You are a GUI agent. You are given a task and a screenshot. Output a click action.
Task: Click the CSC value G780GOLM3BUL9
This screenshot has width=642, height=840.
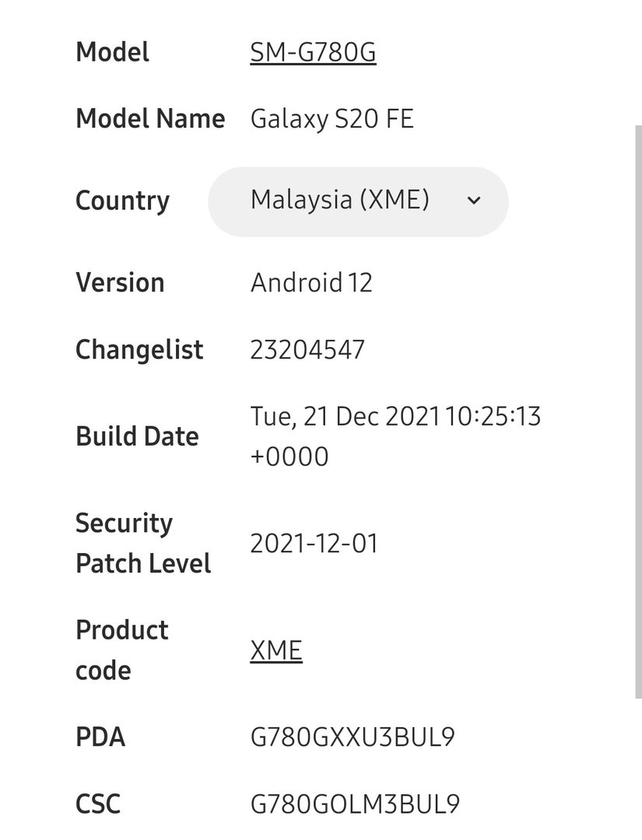click(355, 803)
